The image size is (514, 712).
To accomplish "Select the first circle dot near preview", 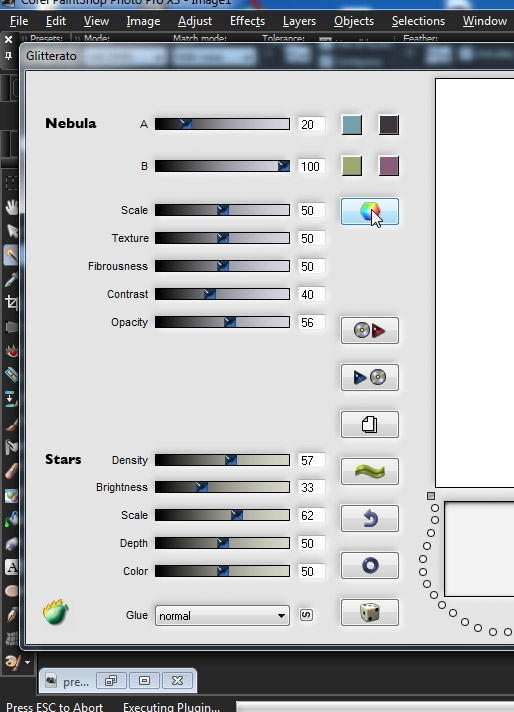I will click(x=435, y=508).
